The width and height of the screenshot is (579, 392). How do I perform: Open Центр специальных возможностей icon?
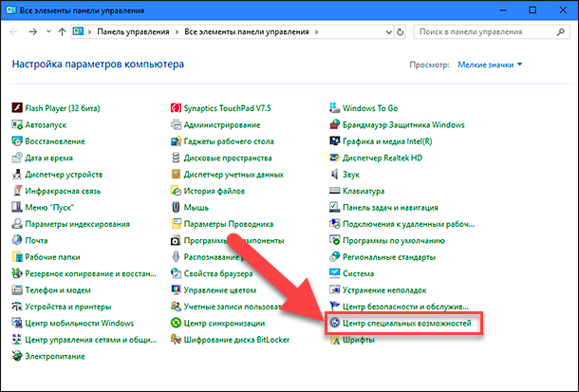click(334, 323)
